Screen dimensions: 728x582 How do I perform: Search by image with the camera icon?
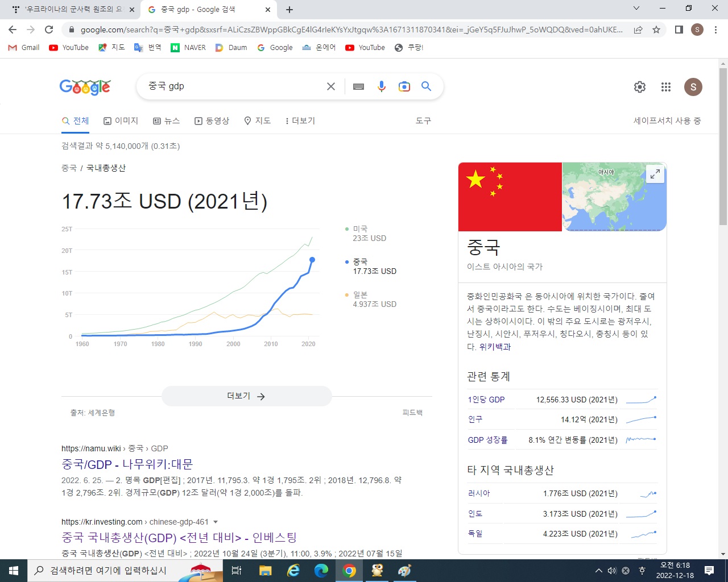pyautogui.click(x=404, y=86)
